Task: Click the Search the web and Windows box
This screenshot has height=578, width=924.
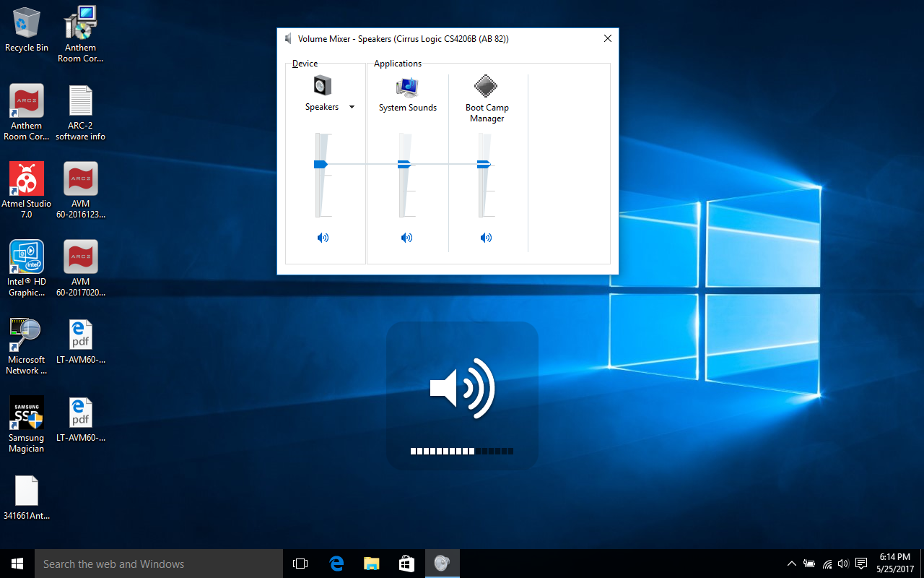Action: click(159, 564)
